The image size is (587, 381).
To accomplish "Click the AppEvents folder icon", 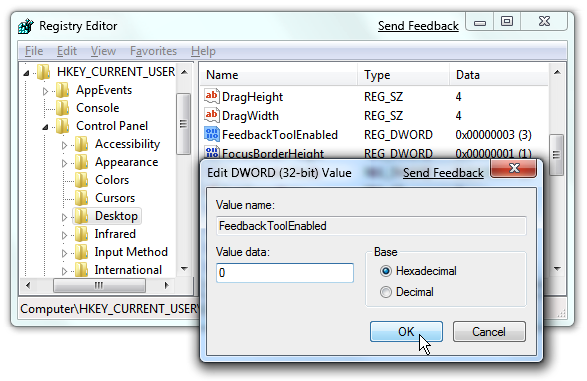I will [x=63, y=90].
